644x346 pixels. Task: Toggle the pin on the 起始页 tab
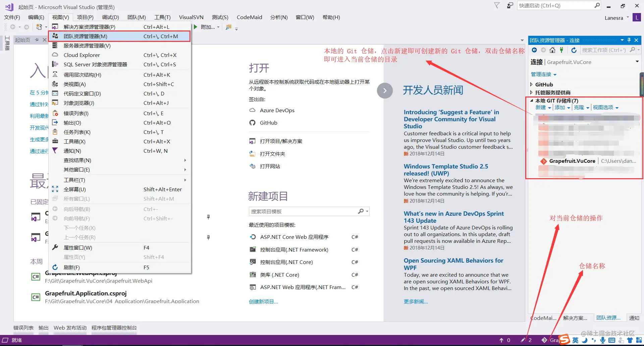coord(37,40)
